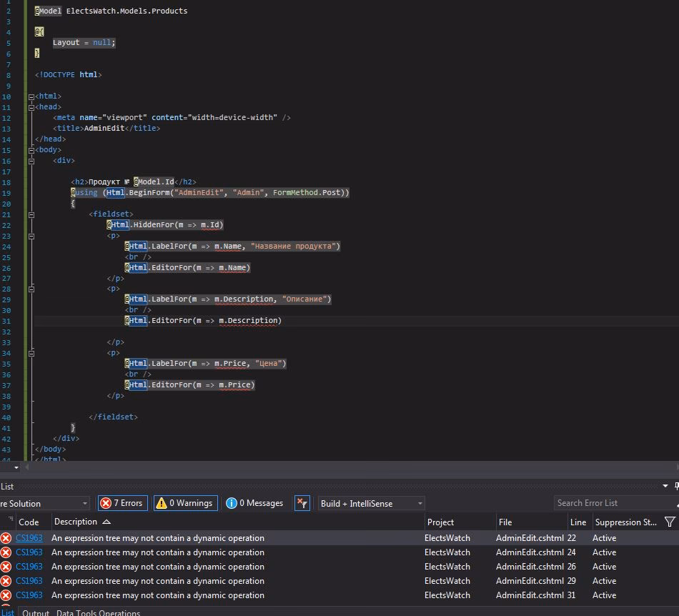The image size is (679, 616).
Task: Open the Entire Solution scope dropdown
Action: (44, 503)
